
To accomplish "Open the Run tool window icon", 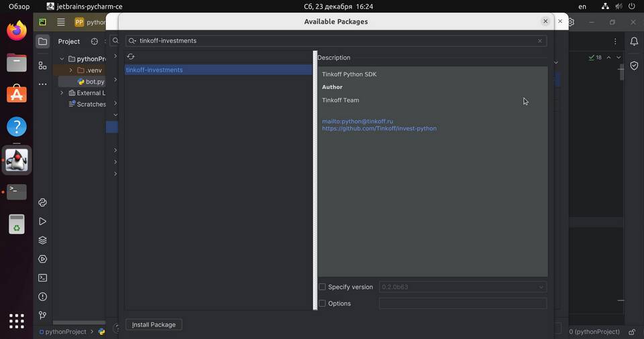I will [42, 221].
